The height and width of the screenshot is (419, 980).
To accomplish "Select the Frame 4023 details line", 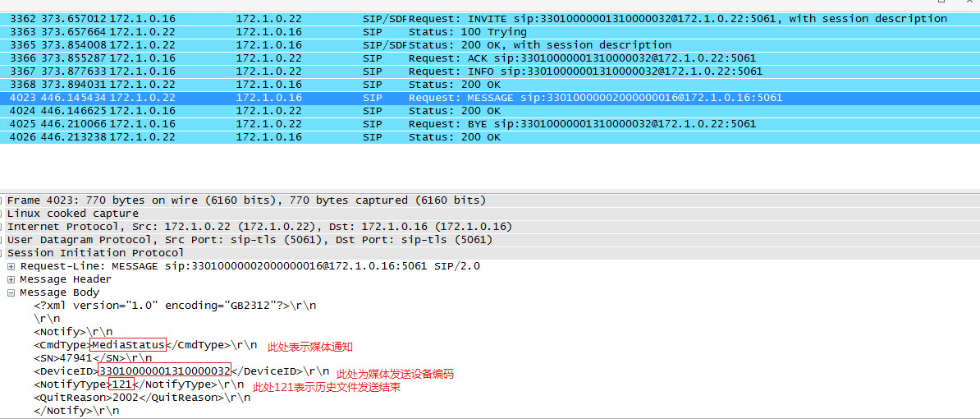I will (246, 200).
